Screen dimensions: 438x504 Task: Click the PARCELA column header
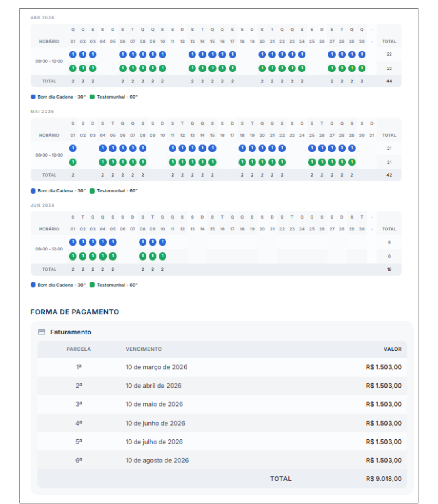[x=79, y=349]
